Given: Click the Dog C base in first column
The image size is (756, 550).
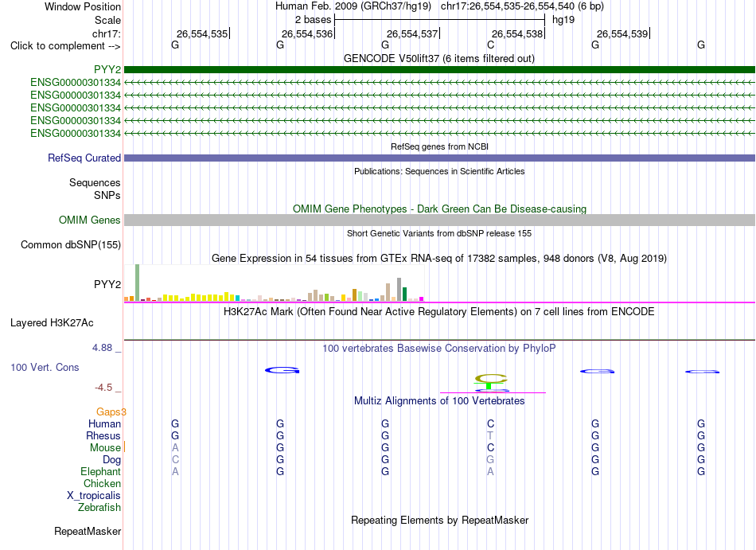Looking at the screenshot, I should click(176, 460).
